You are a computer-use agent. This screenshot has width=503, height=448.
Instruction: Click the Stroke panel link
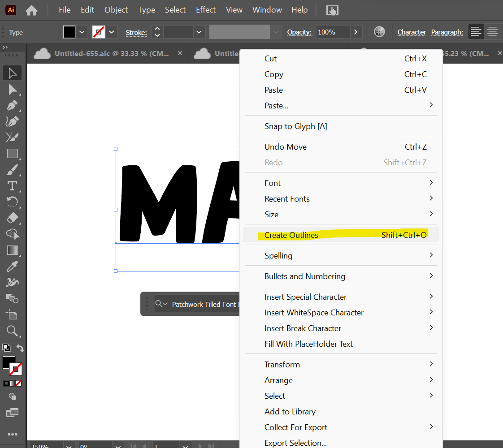click(136, 32)
